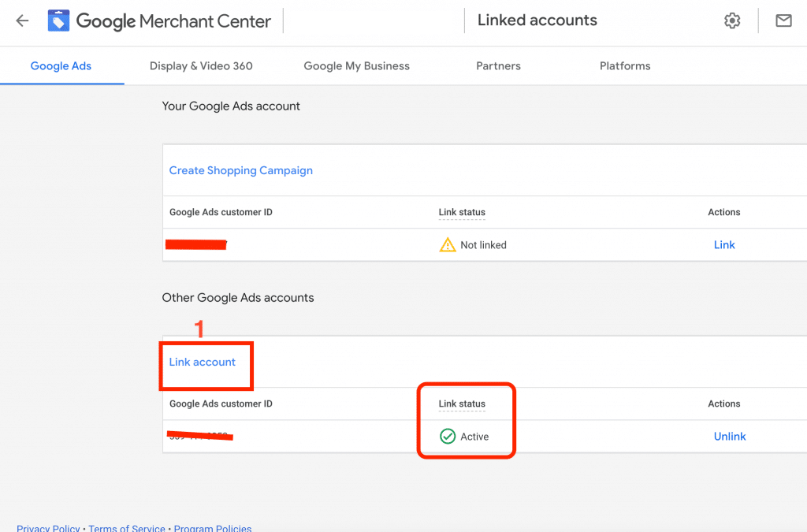Open the Platforms tab
807x532 pixels.
(x=625, y=66)
